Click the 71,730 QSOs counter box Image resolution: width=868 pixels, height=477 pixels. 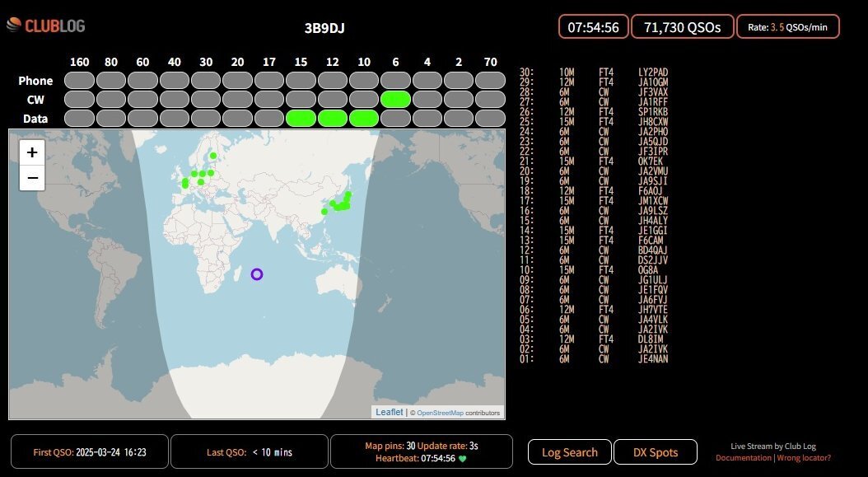[x=682, y=26]
